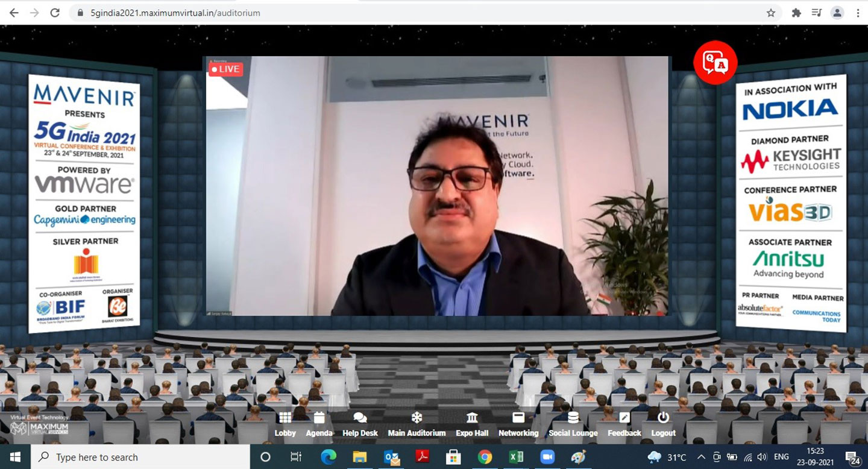Open the weather 31°C widget

pyautogui.click(x=667, y=457)
